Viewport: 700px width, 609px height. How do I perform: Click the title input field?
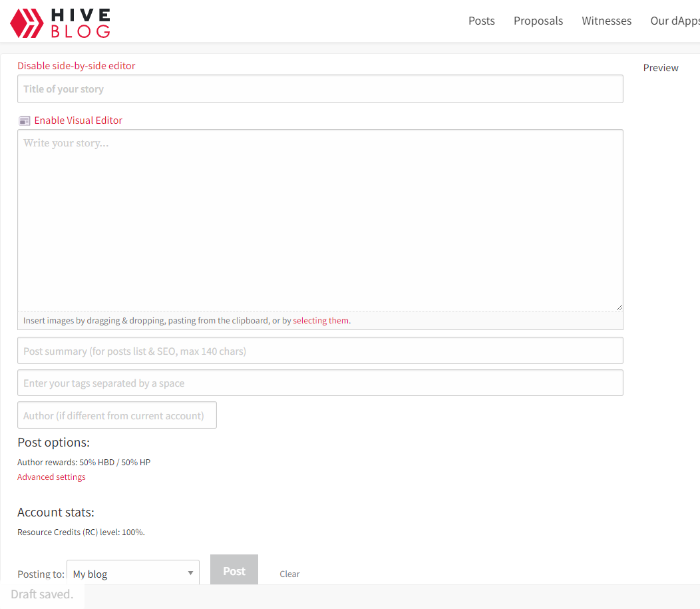coord(320,89)
